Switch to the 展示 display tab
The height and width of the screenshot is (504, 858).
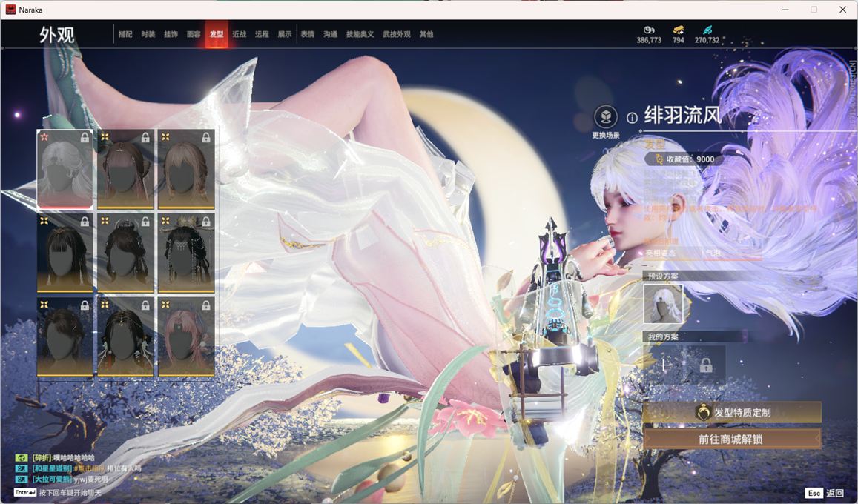click(x=285, y=34)
